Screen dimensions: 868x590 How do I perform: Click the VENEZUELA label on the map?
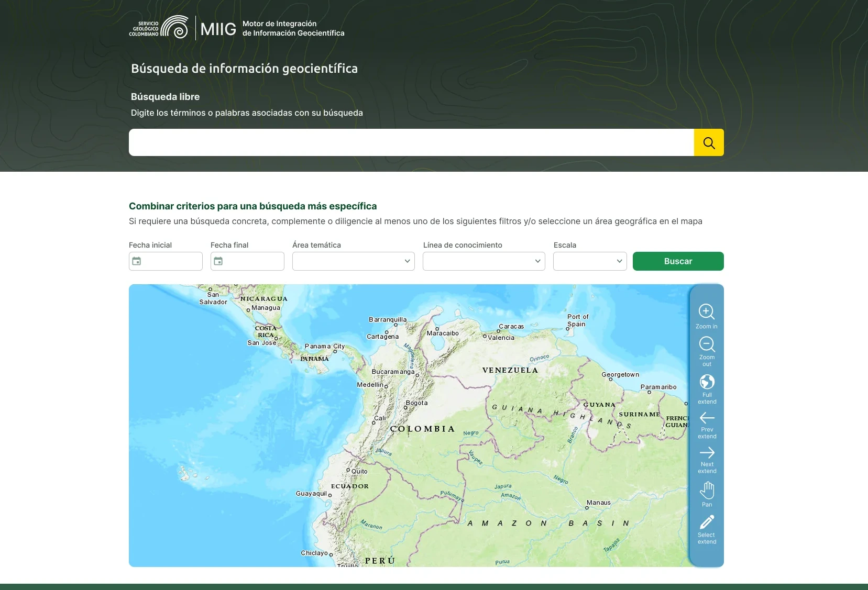510,370
